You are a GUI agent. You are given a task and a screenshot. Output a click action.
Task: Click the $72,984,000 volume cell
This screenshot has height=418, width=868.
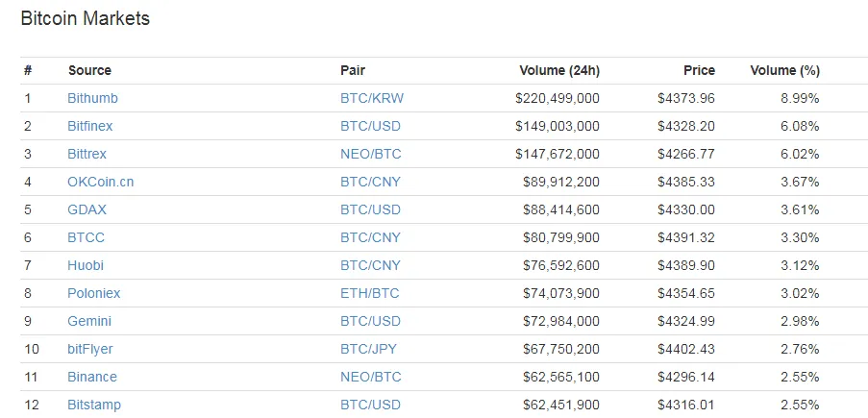click(x=561, y=321)
